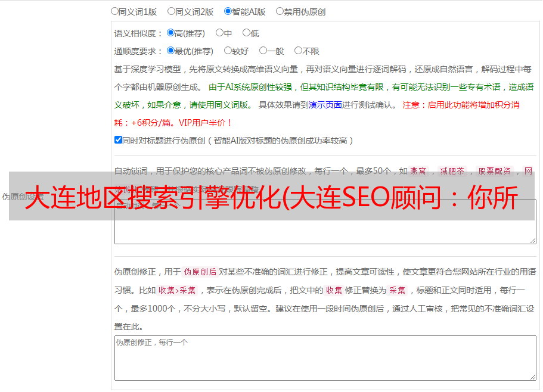Click inside the 自动锁词 text area

(x=325, y=222)
